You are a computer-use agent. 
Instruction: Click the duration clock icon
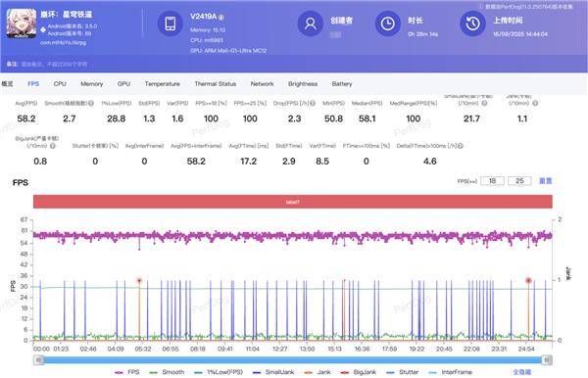388,24
